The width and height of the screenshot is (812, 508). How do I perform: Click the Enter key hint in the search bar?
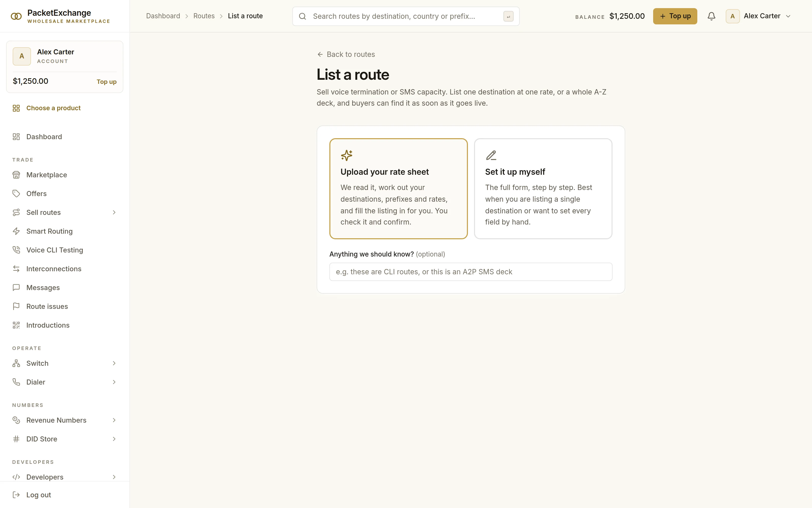coord(508,16)
